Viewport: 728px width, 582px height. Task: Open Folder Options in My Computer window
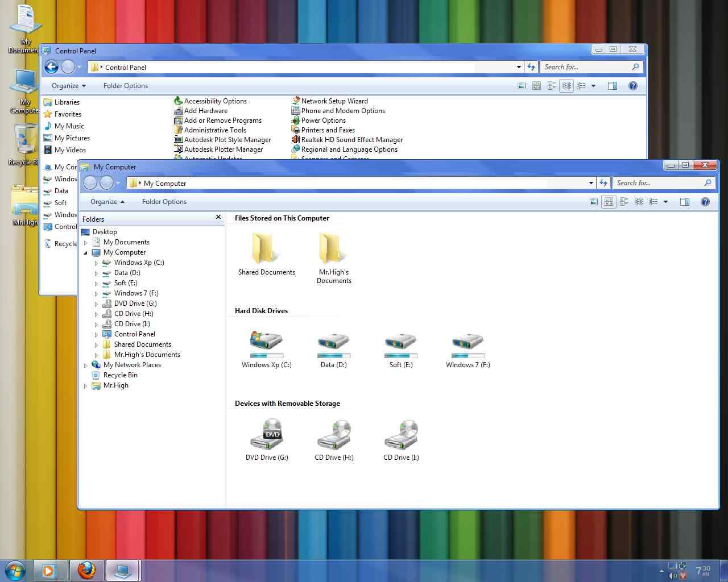pos(164,202)
